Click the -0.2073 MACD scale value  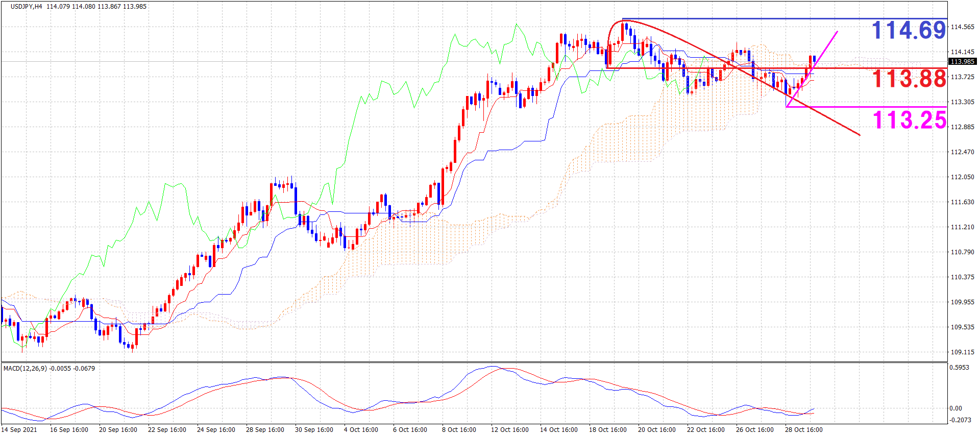(x=960, y=420)
